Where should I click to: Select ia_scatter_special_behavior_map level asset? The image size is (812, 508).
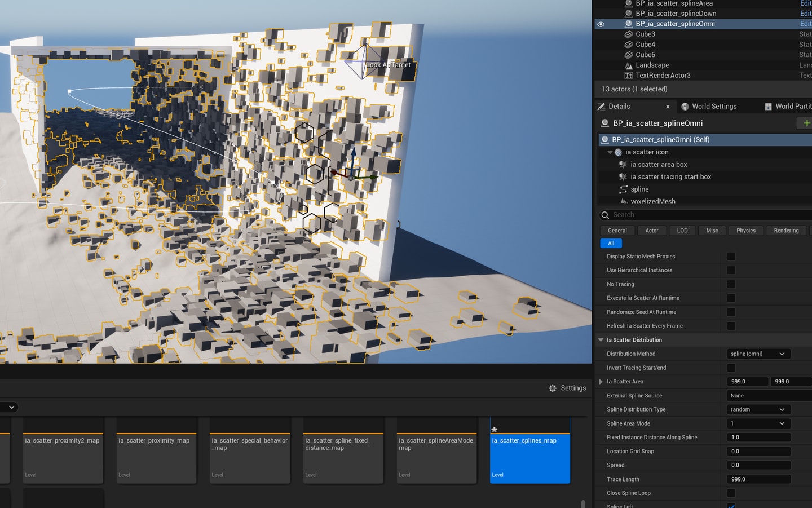click(250, 450)
